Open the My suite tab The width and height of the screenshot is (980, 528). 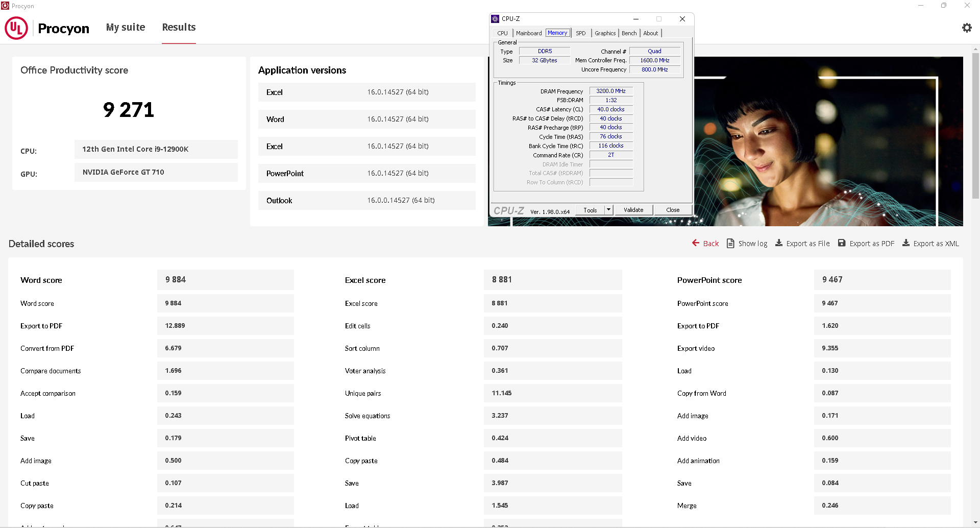coord(126,27)
